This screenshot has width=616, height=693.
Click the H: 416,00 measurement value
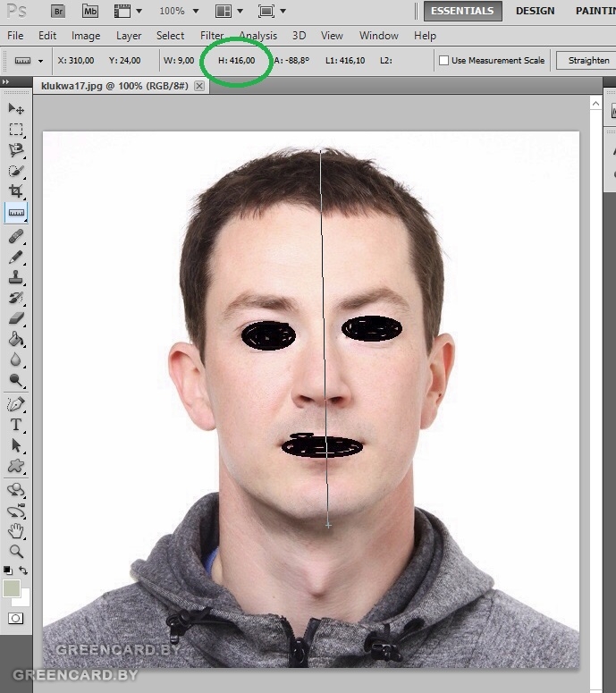pos(237,61)
